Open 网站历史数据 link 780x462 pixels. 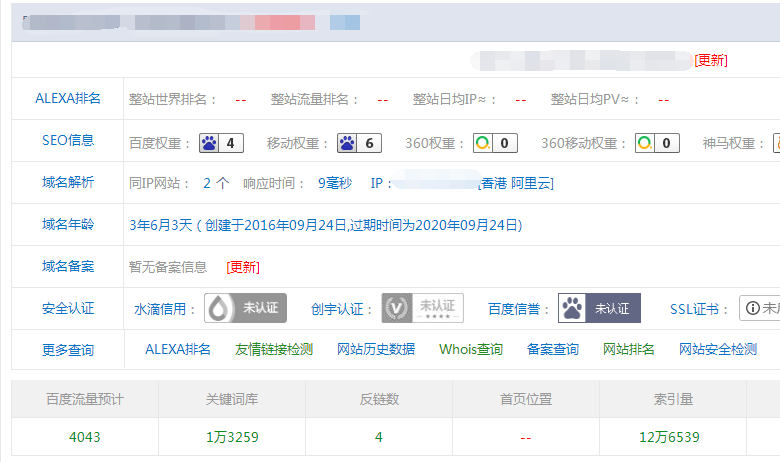click(376, 350)
